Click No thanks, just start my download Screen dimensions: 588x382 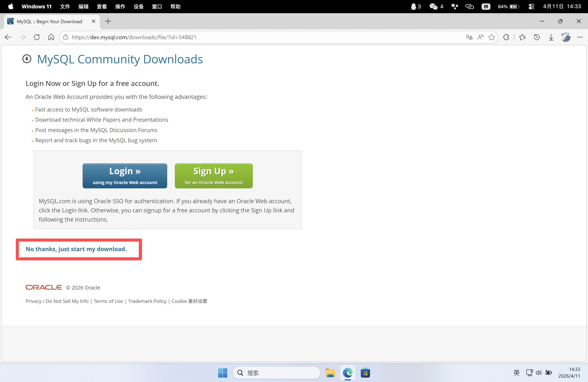coord(76,249)
